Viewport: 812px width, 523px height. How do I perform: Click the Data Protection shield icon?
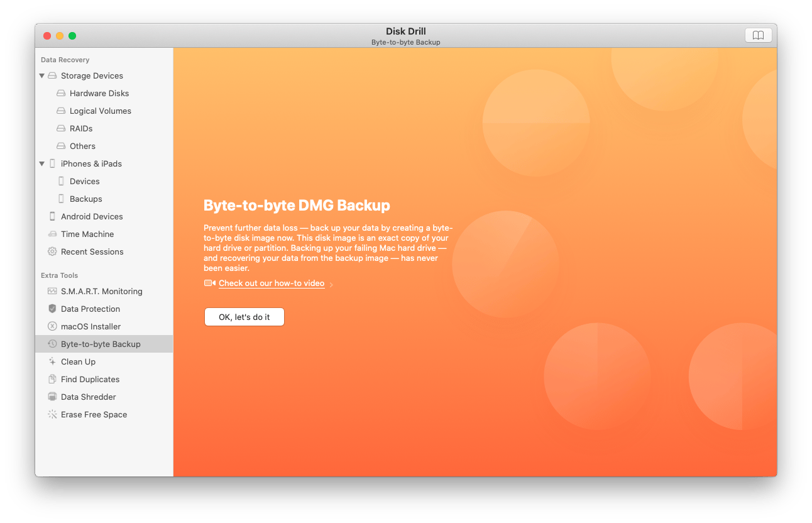pyautogui.click(x=52, y=309)
